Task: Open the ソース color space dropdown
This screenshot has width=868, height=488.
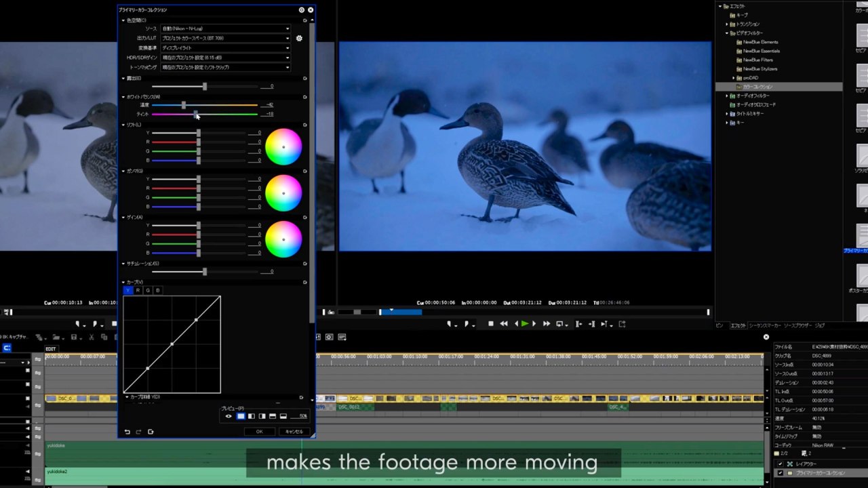Action: coord(226,28)
